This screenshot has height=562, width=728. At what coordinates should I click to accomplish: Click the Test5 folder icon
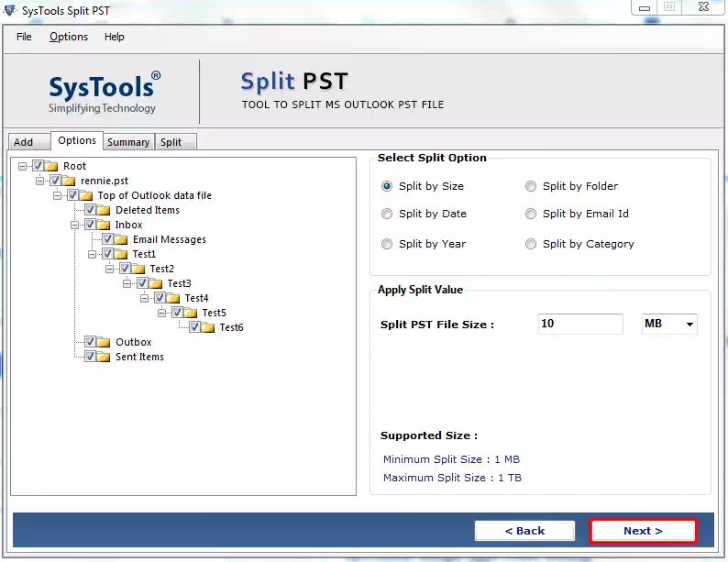(x=191, y=313)
